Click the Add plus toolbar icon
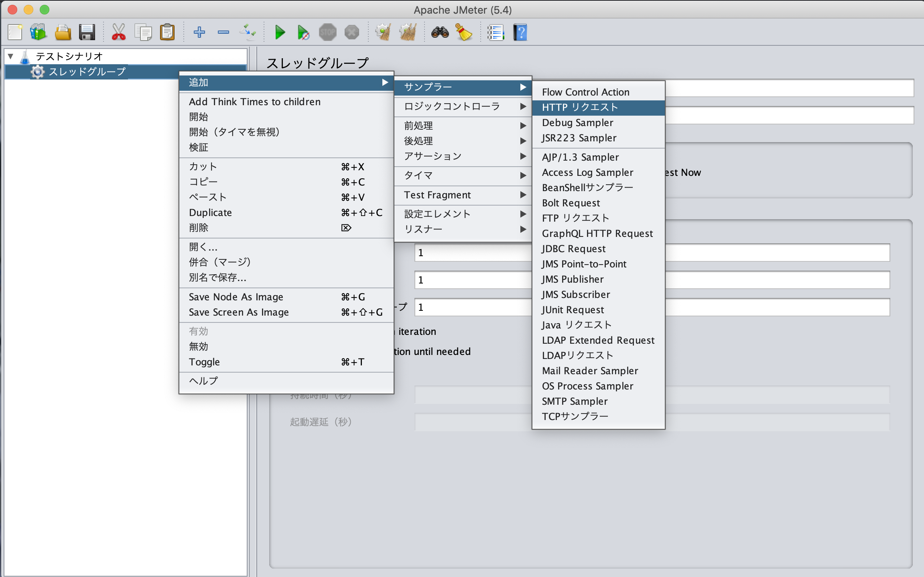The image size is (924, 577). [199, 32]
